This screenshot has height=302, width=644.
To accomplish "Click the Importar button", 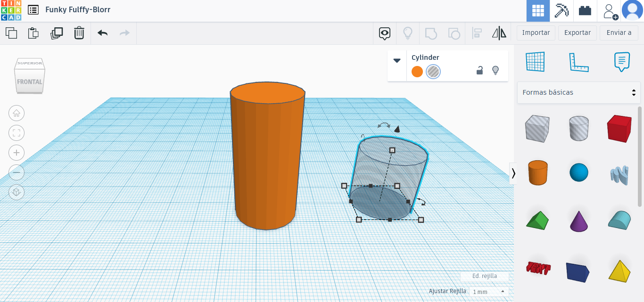I will [x=536, y=33].
